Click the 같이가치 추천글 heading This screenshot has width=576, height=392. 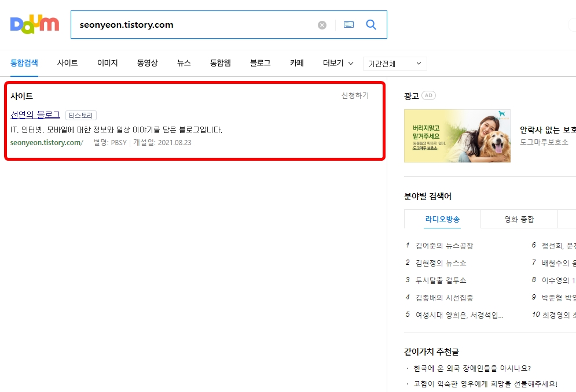[x=431, y=352]
